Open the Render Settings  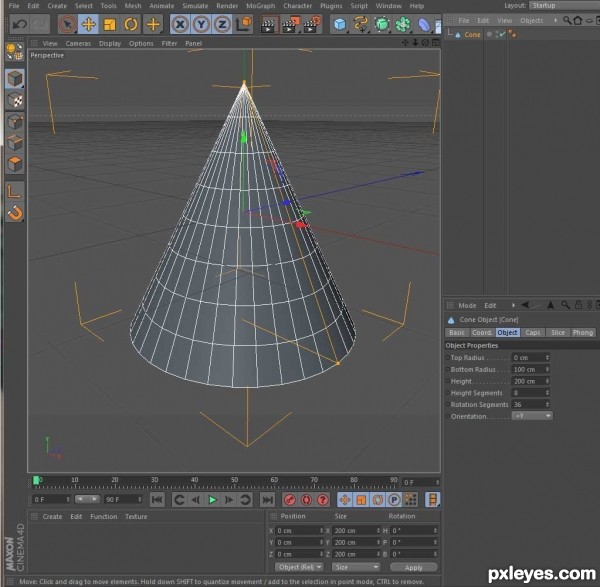click(311, 24)
